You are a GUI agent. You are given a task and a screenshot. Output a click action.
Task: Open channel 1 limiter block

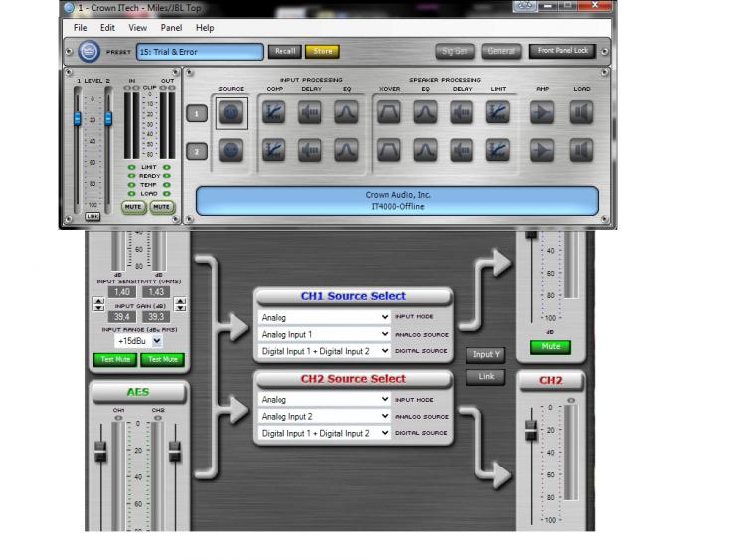pyautogui.click(x=498, y=113)
